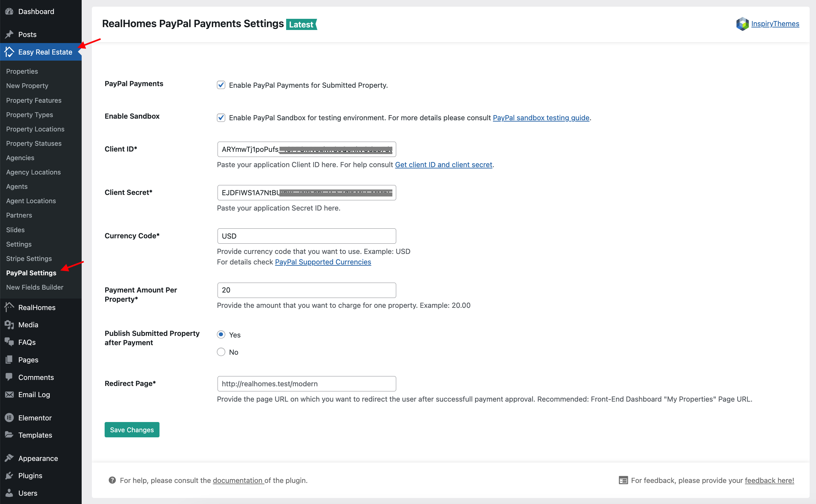Viewport: 816px width, 504px height.
Task: Open Property Statuses submenu item
Action: pos(34,143)
